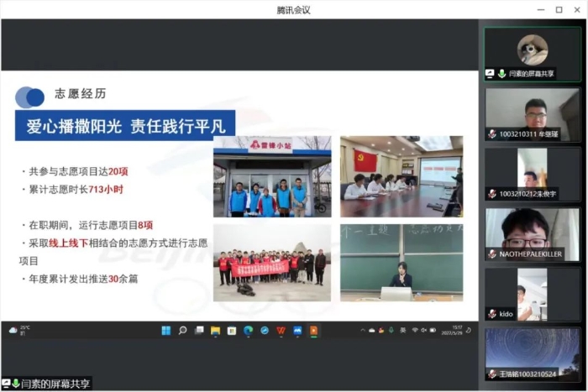Click the bullet 年度累计发出推送30余篇
588x392 pixels.
[x=80, y=279]
